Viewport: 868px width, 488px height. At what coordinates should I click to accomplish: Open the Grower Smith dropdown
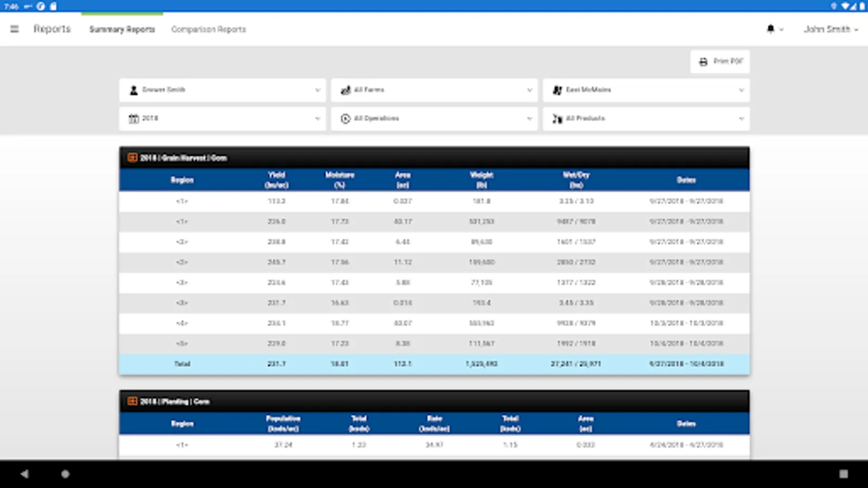pos(222,90)
